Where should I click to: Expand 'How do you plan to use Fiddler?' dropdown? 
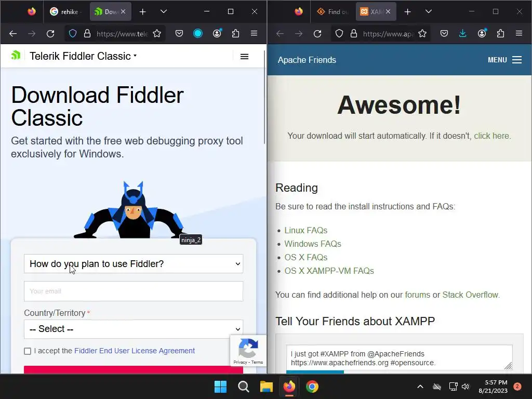pos(134,263)
